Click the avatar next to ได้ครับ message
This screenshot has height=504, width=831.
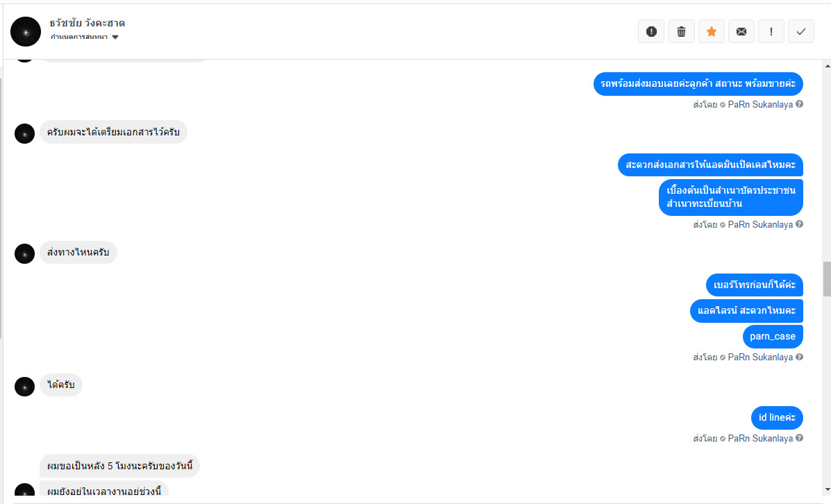point(24,387)
